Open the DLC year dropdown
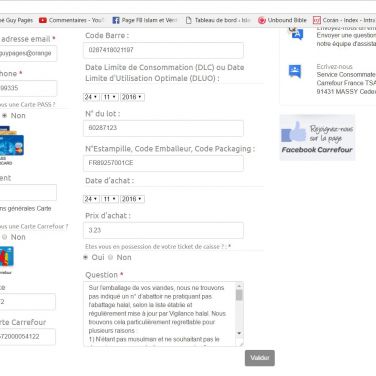 (132, 97)
